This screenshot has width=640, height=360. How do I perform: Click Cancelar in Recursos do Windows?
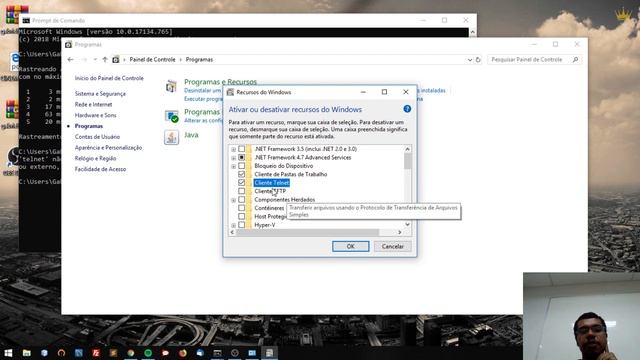393,247
